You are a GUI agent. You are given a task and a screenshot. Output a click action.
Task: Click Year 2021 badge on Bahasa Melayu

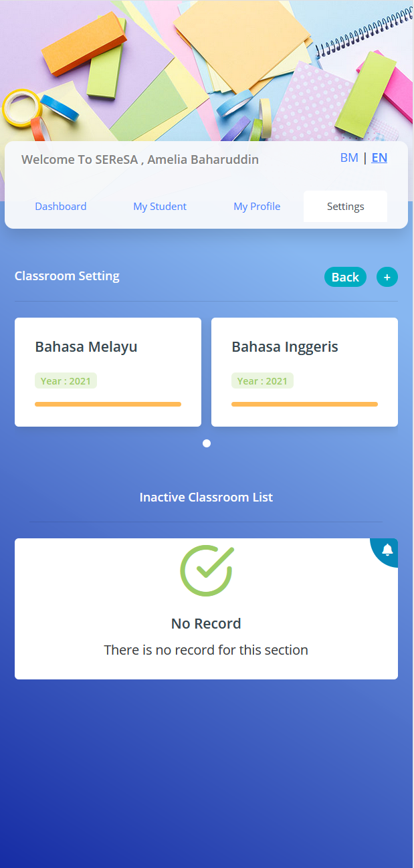66,381
